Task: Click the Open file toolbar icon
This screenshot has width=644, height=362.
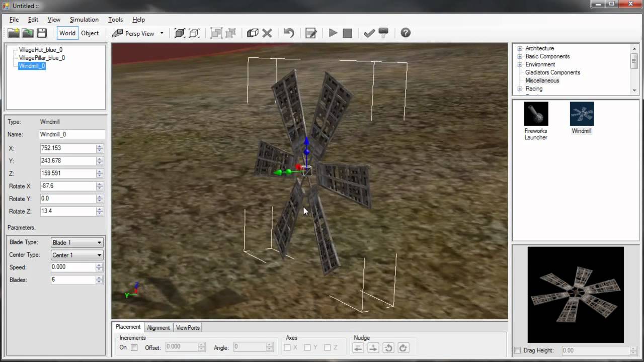Action: pos(28,33)
